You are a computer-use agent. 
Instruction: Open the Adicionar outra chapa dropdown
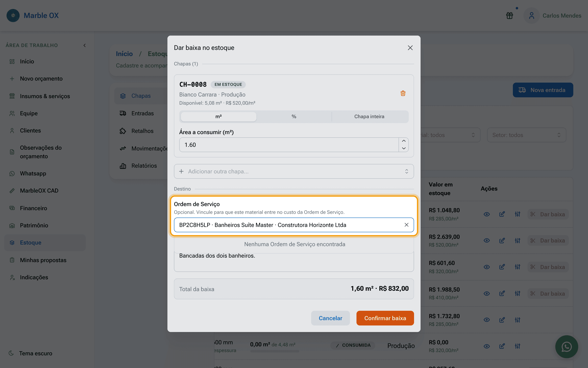294,171
